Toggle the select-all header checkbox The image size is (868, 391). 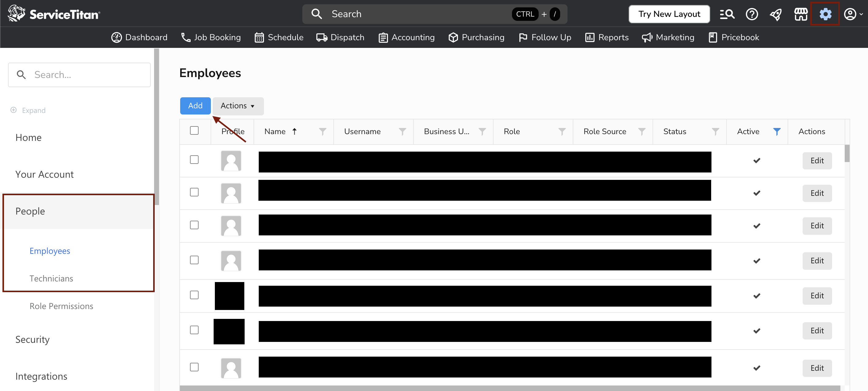click(194, 130)
